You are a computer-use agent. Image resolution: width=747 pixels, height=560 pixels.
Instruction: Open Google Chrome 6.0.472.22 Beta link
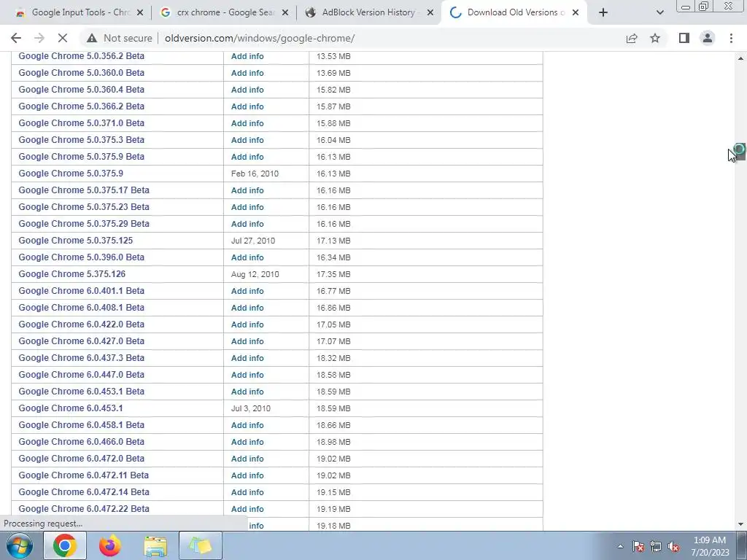84,508
